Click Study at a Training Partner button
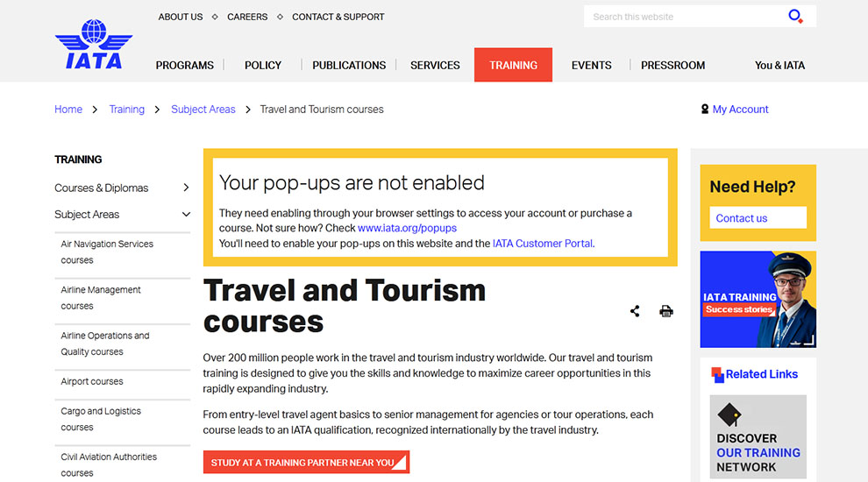The width and height of the screenshot is (868, 482). click(x=306, y=462)
